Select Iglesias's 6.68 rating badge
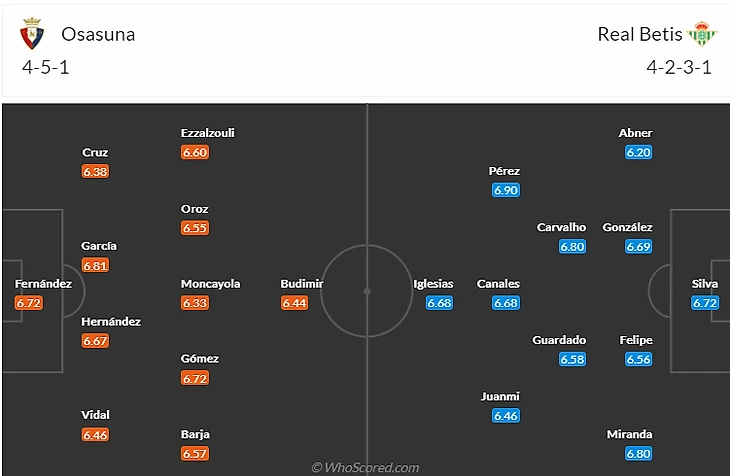This screenshot has height=476, width=730. 440,303
